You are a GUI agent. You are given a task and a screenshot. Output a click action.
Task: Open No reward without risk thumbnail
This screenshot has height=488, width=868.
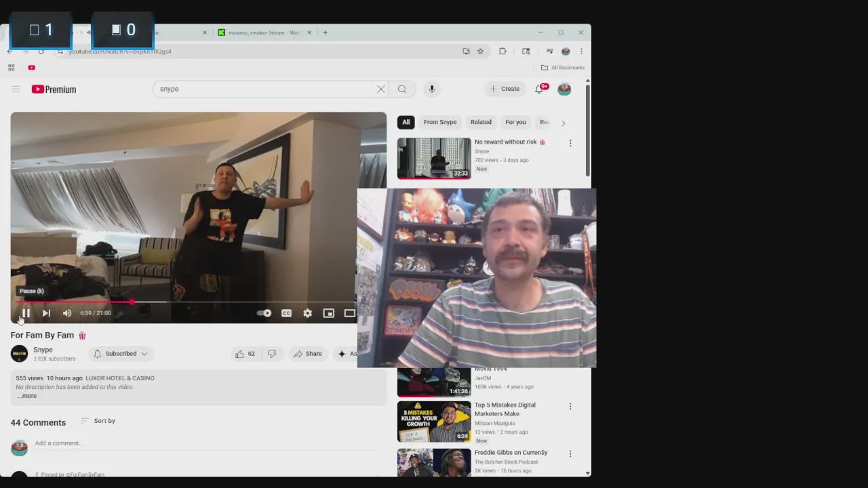pyautogui.click(x=434, y=158)
